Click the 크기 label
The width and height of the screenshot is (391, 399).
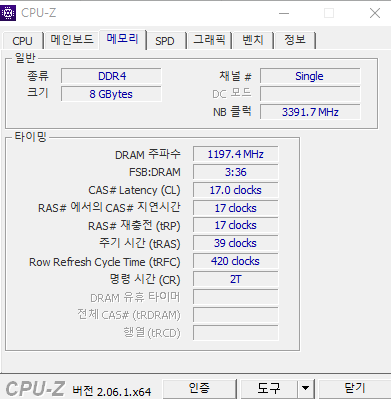(38, 92)
